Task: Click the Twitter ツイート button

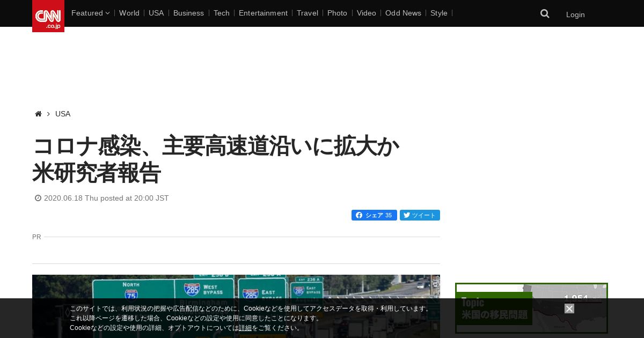Action: (420, 215)
